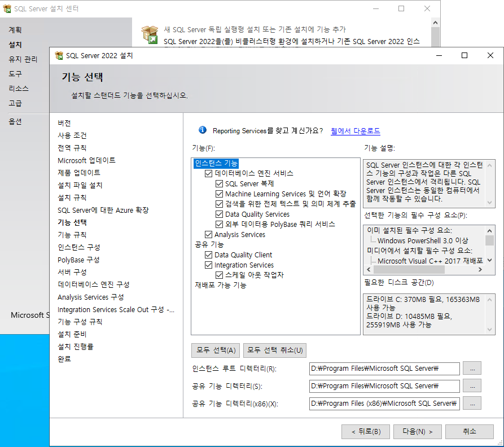504x447 pixels.
Task: Browse for 공유 기능 디렉터리(S) folder
Action: coord(472,386)
